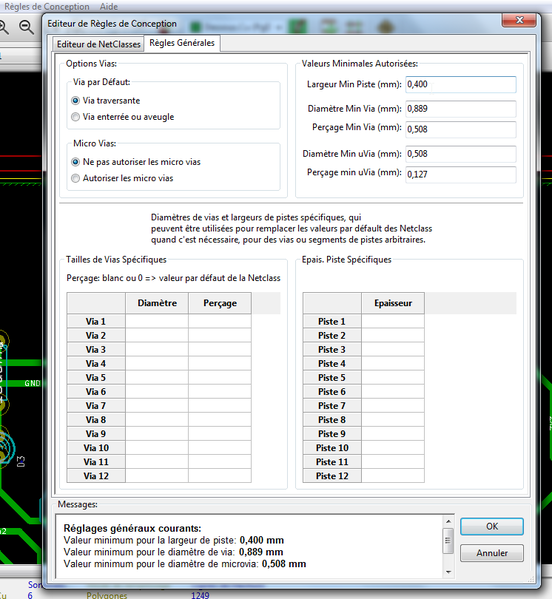Screen dimensions: 552x599
Task: Select the Piste 2 row header
Action: [332, 335]
